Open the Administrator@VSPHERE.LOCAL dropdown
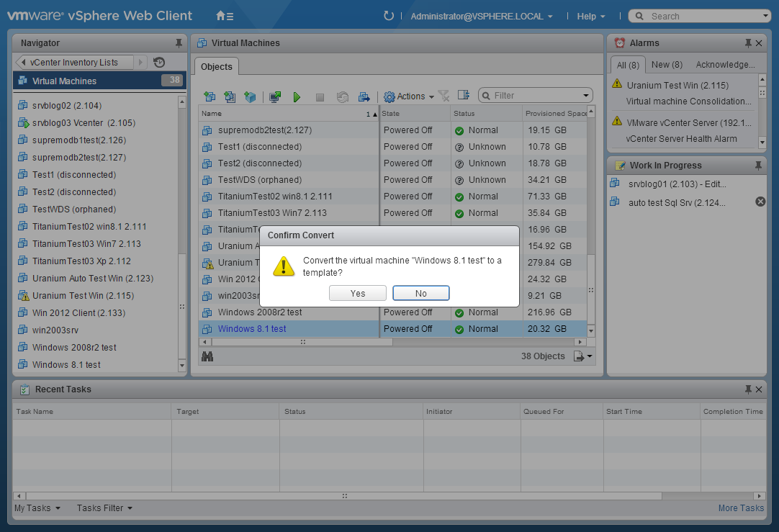Image resolution: width=779 pixels, height=532 pixels. tap(482, 17)
